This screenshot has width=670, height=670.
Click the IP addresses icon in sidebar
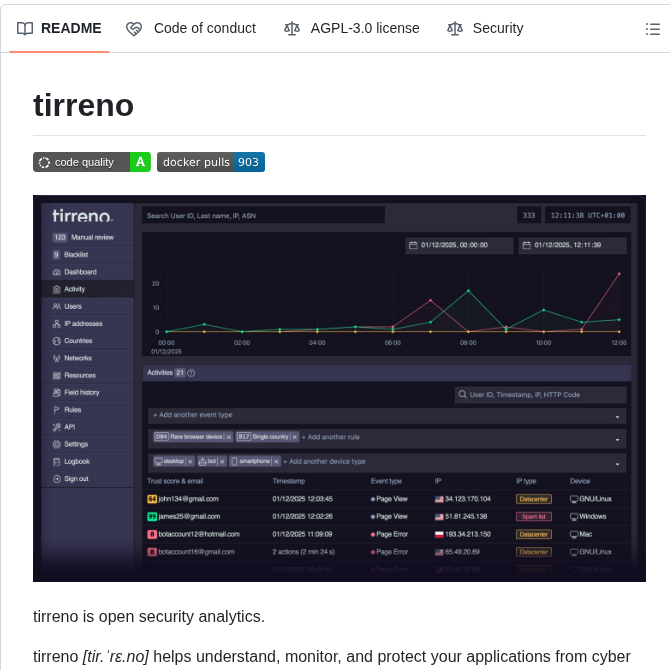click(x=56, y=324)
